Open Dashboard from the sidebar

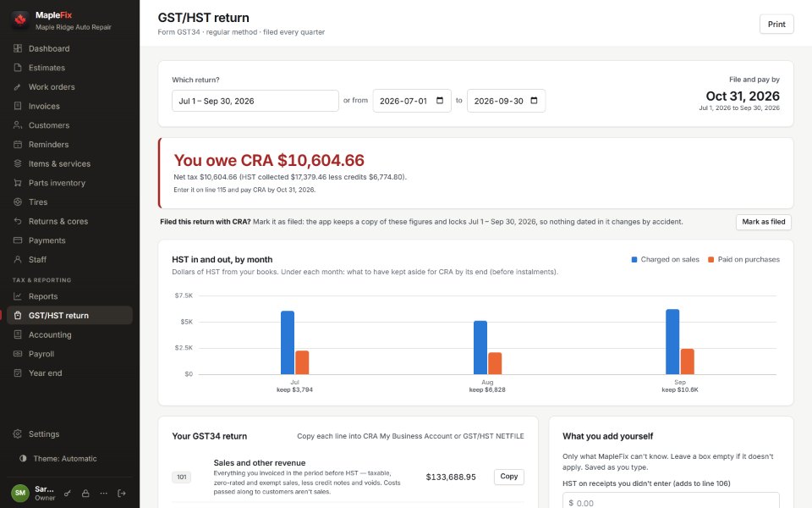pyautogui.click(x=69, y=48)
